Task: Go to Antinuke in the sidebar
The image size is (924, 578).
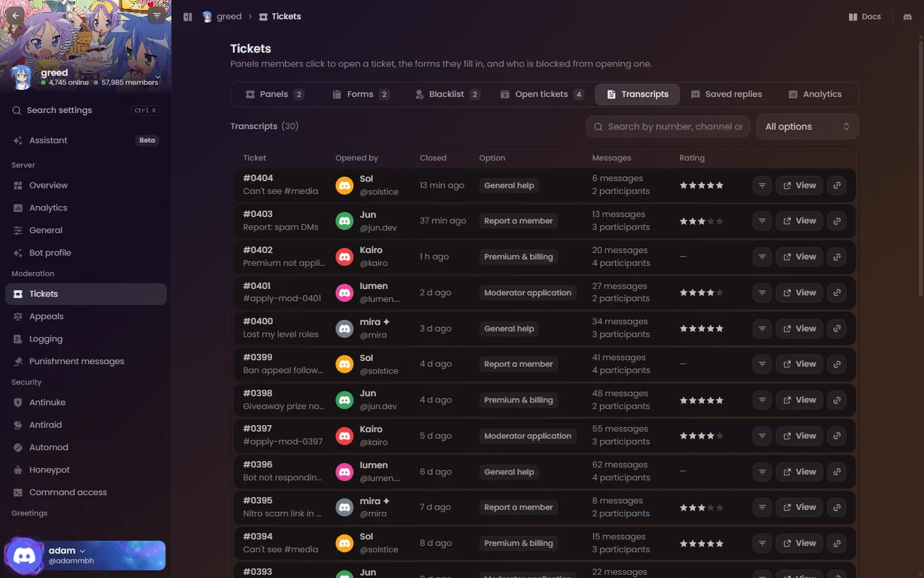Action: point(86,403)
